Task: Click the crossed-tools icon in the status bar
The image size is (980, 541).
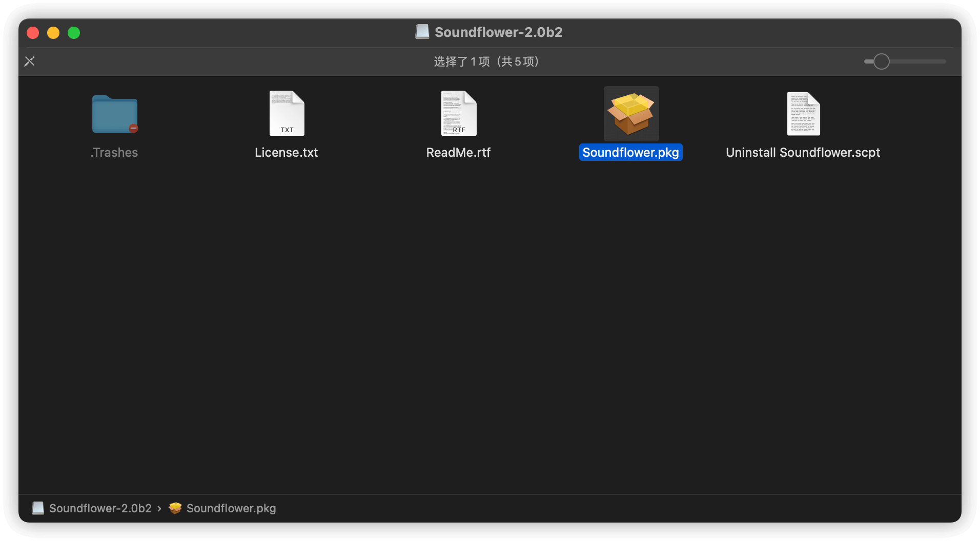Action: [x=30, y=61]
